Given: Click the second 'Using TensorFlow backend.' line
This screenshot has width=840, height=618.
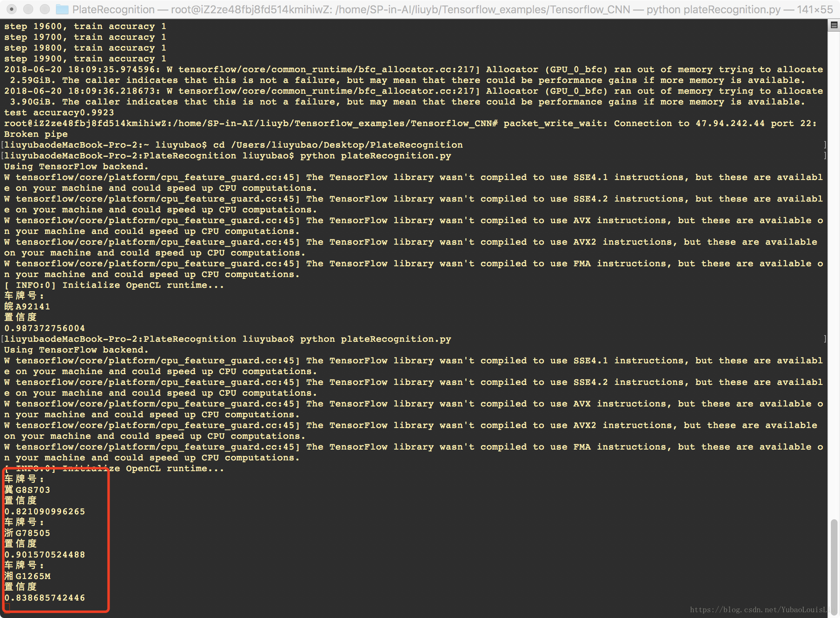Looking at the screenshot, I should (76, 350).
